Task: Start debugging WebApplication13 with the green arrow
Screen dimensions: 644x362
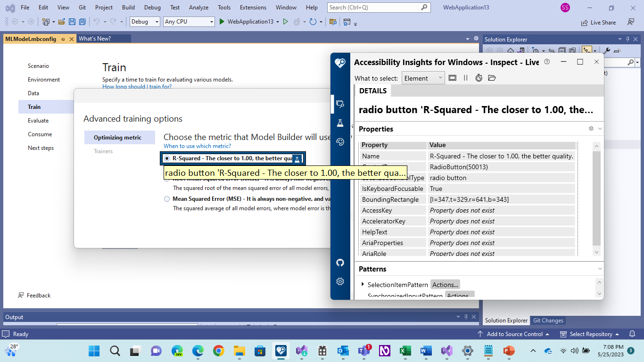Action: tap(222, 22)
